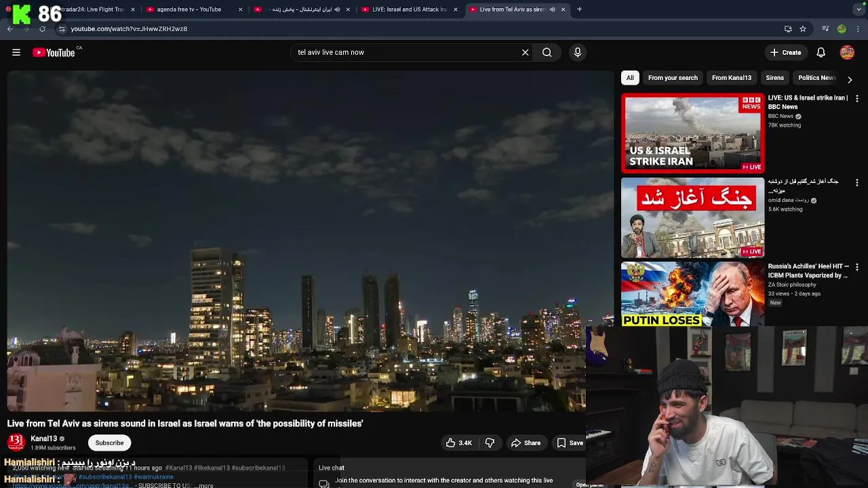868x488 pixels.
Task: Open Kanal13 channel avatar
Action: click(16, 443)
